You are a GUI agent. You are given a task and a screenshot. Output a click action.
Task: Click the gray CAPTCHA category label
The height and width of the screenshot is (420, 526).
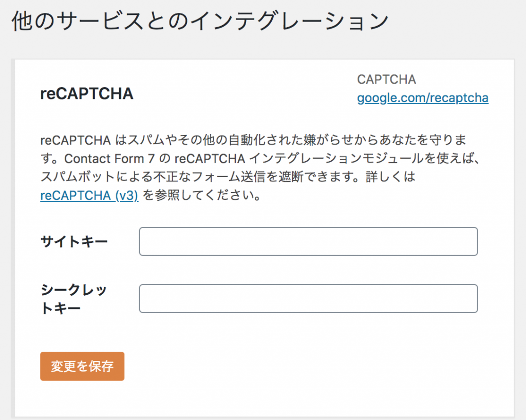[386, 80]
